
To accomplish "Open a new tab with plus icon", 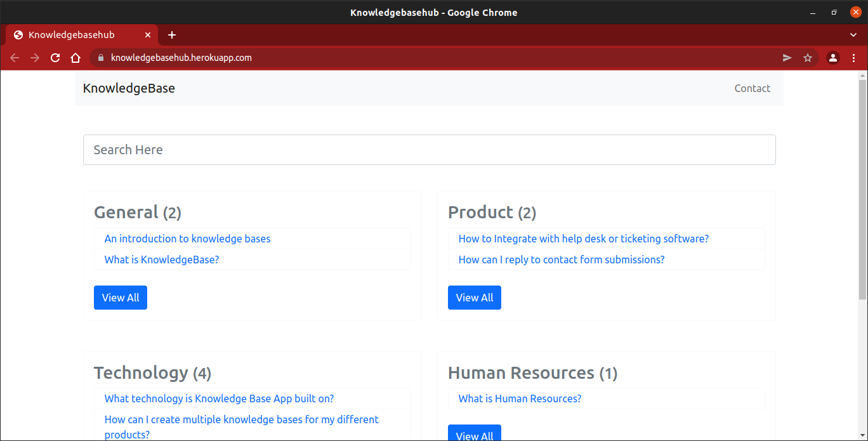I will (172, 35).
